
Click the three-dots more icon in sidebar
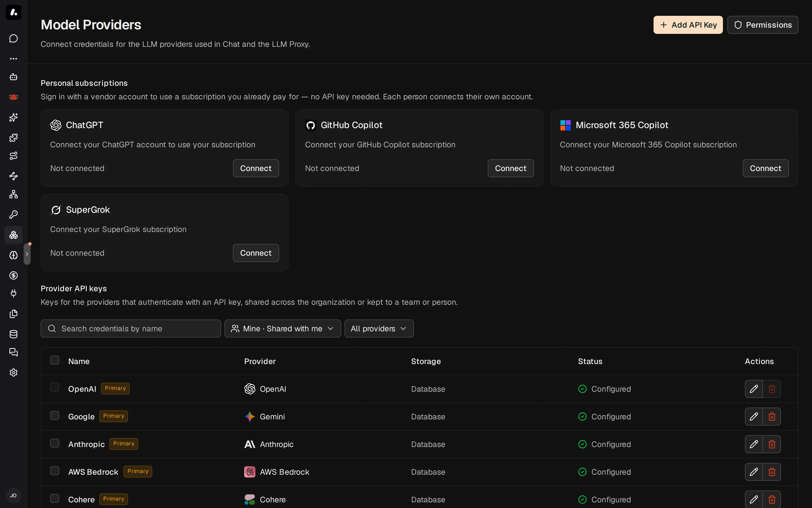pyautogui.click(x=14, y=59)
